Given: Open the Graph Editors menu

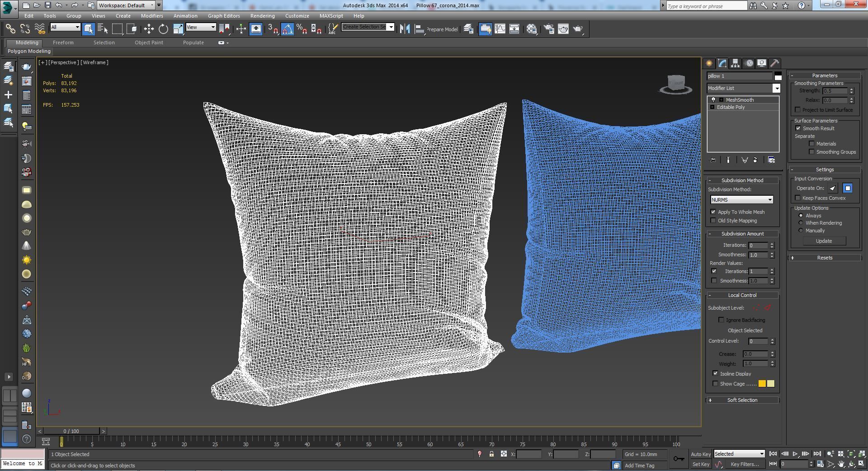Looking at the screenshot, I should [x=224, y=16].
